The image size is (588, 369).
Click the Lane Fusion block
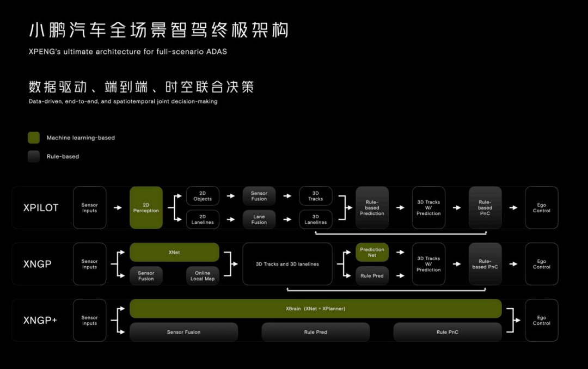259,219
